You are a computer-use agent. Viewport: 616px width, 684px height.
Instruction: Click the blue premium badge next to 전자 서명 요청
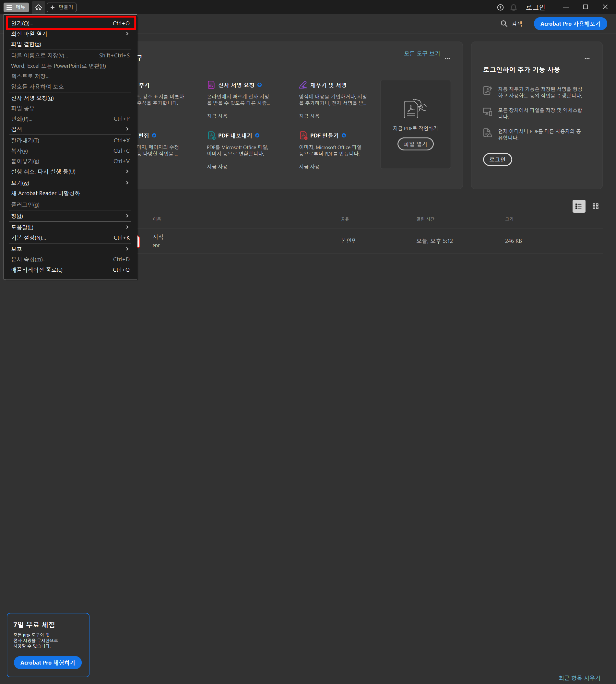point(260,85)
